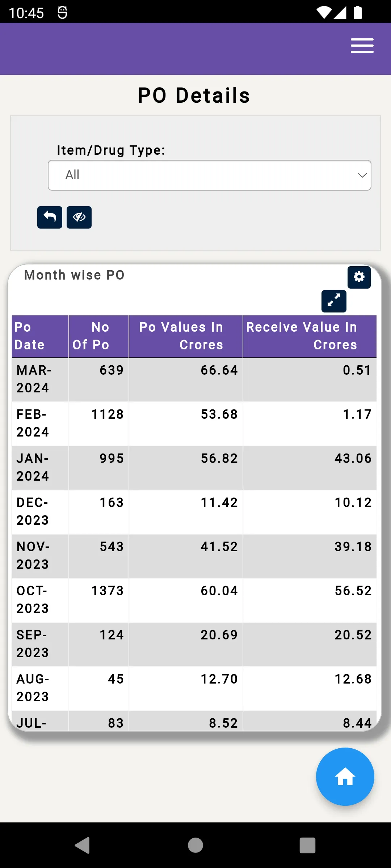This screenshot has width=391, height=868.
Task: Select the FEB-2024 row
Action: point(194,424)
